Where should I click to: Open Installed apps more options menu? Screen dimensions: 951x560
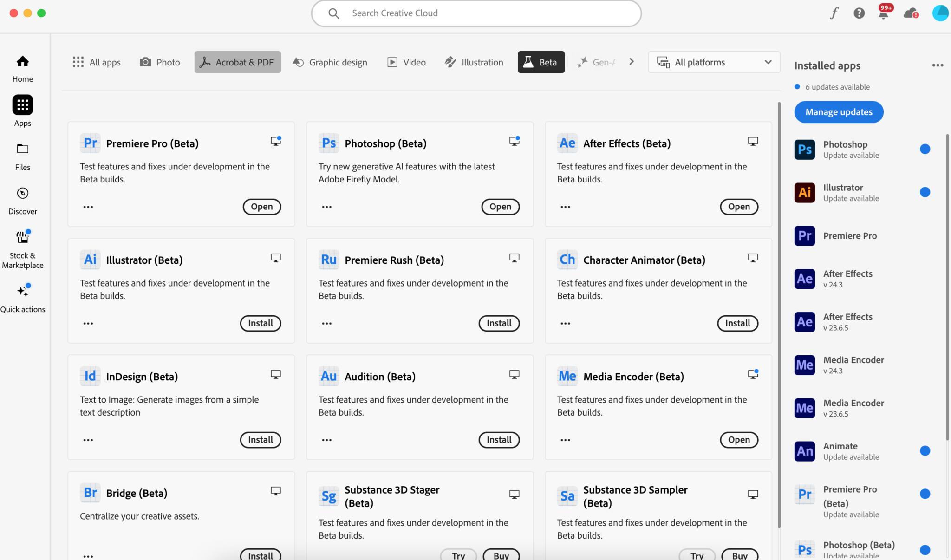938,65
